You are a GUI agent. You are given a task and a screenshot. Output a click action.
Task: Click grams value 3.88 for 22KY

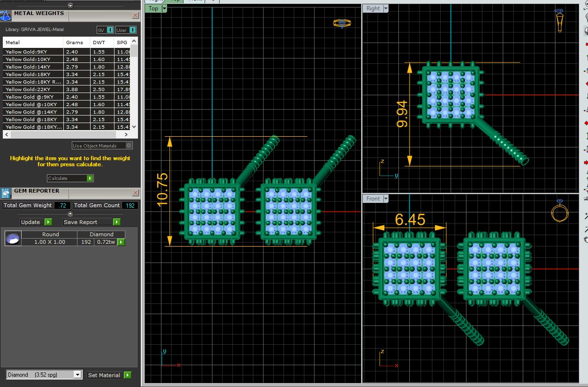(x=72, y=89)
